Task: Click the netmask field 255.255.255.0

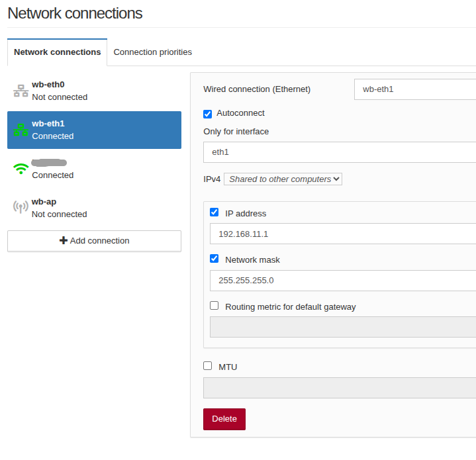Action: [x=342, y=281]
